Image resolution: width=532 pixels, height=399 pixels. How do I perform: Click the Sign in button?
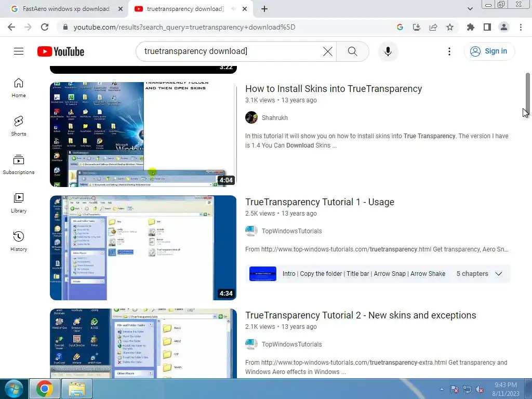pyautogui.click(x=489, y=51)
